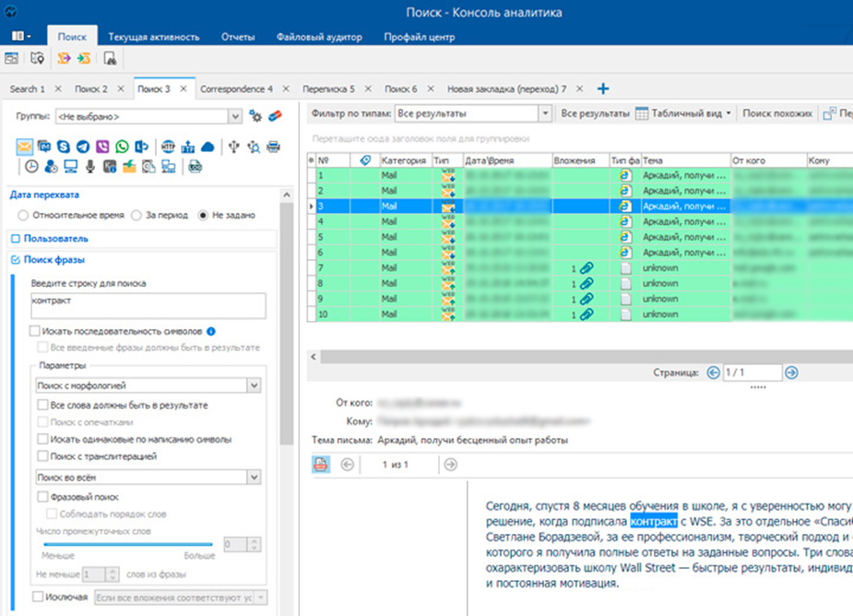This screenshot has height=616, width=853.
Task: Select the Mail interception filter icon
Action: [25, 147]
